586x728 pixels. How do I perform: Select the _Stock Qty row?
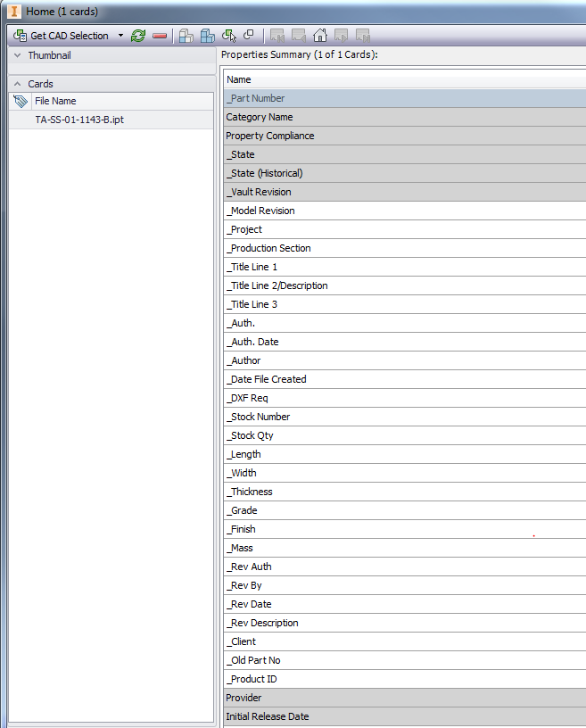(x=404, y=435)
